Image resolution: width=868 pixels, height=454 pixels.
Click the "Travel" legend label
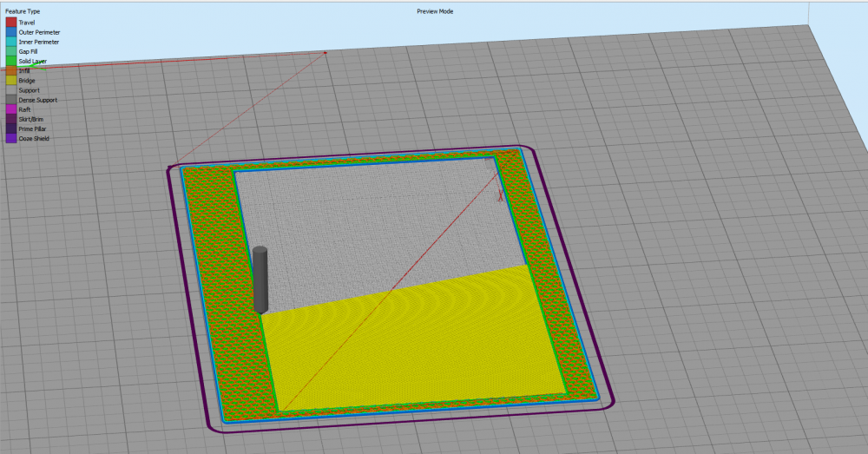[27, 23]
